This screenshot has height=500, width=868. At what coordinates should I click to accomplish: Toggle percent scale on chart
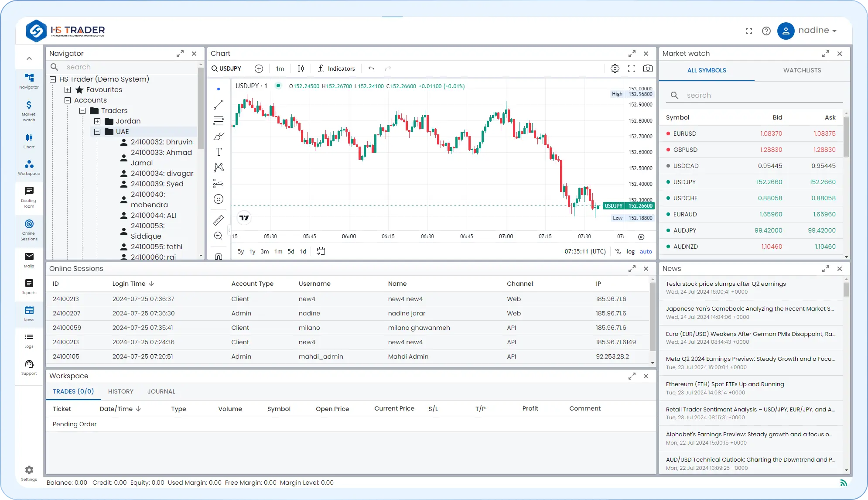[618, 251]
